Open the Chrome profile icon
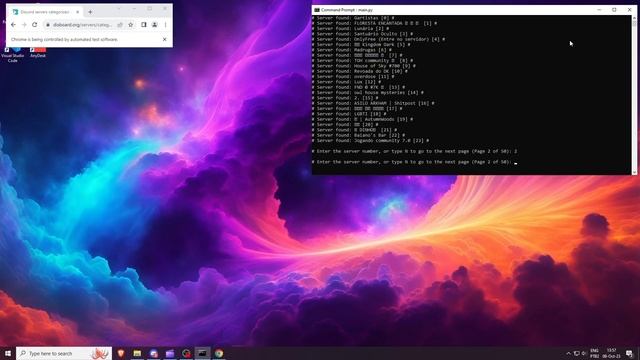The image size is (640, 360). (155, 25)
